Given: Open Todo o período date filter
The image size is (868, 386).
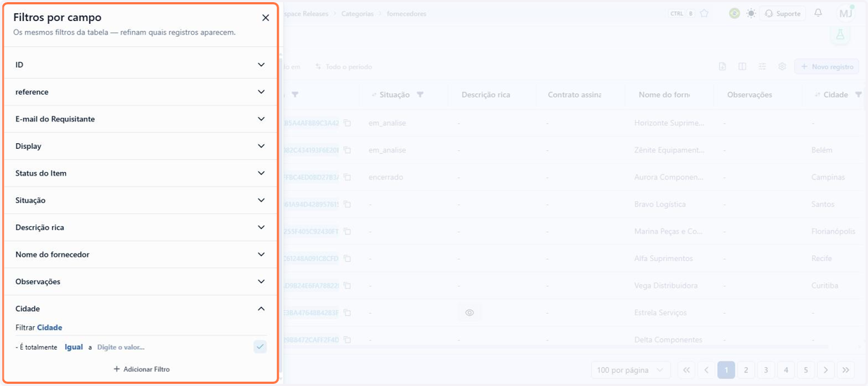Looking at the screenshot, I should 344,67.
